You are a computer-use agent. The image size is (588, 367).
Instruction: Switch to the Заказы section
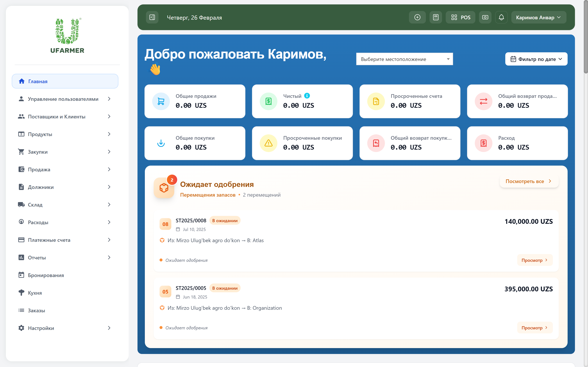(36, 310)
